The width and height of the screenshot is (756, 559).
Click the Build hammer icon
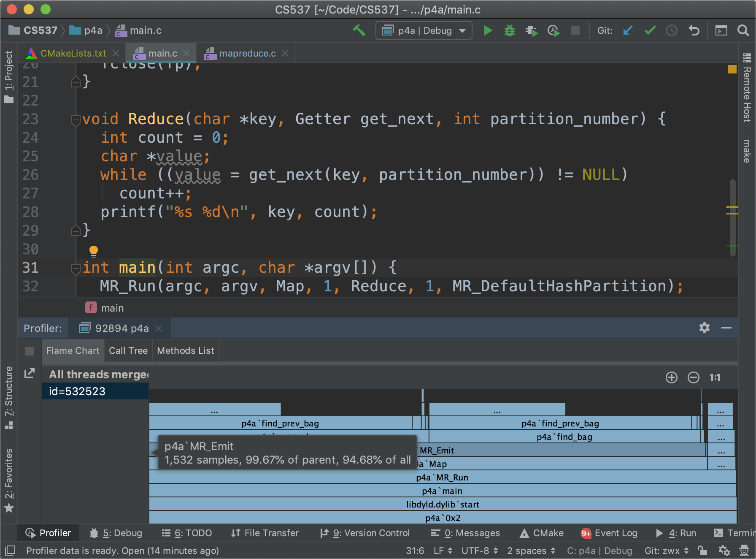(359, 30)
